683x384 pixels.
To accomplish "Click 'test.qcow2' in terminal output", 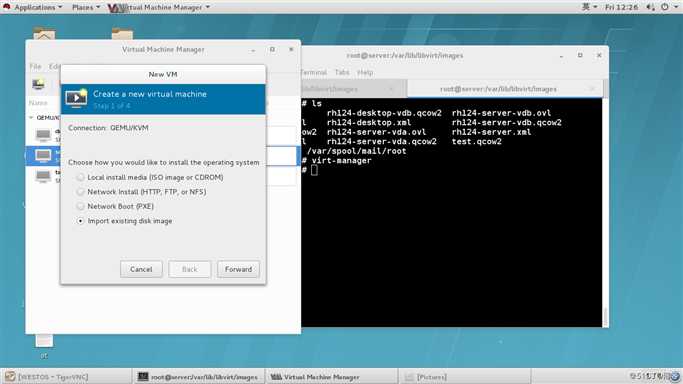I will click(x=477, y=141).
